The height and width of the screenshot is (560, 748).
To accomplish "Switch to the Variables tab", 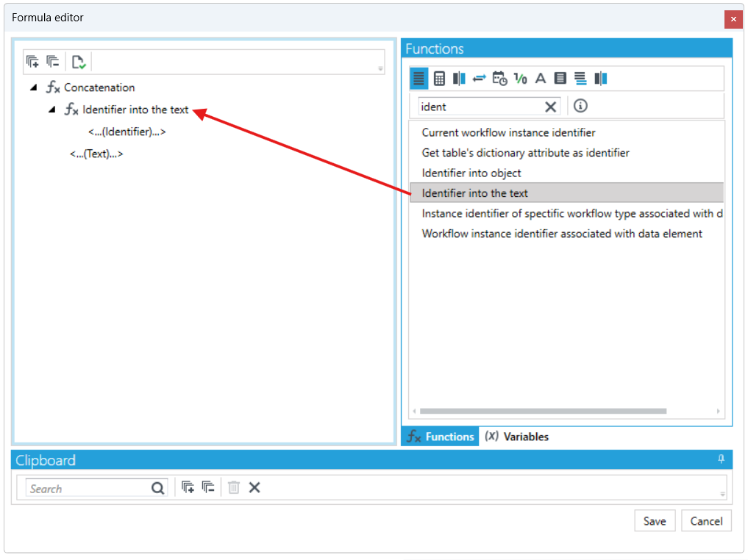I will tap(516, 437).
